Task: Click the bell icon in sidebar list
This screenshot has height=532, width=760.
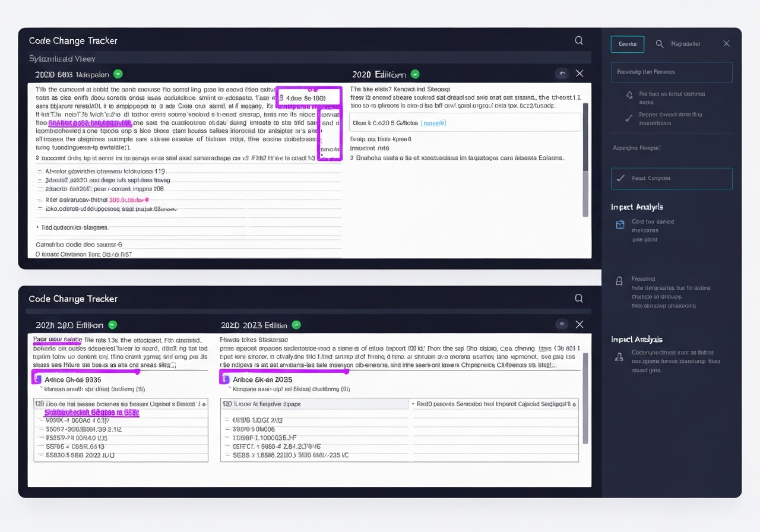Action: point(629,94)
